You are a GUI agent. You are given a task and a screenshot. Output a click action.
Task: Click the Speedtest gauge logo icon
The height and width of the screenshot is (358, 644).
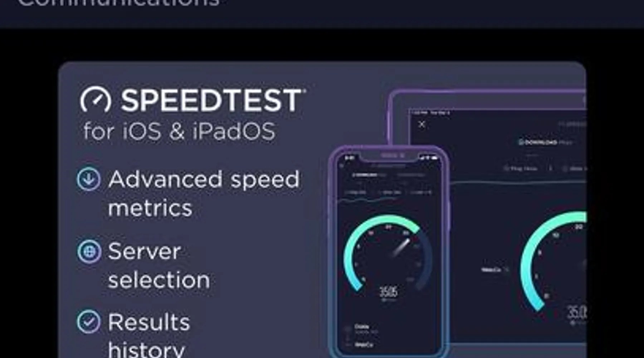pos(96,99)
